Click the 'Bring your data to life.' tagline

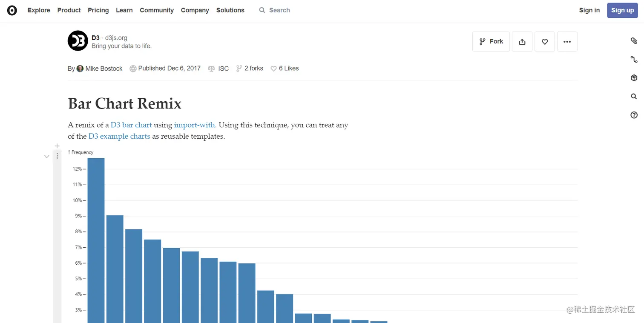pos(121,46)
